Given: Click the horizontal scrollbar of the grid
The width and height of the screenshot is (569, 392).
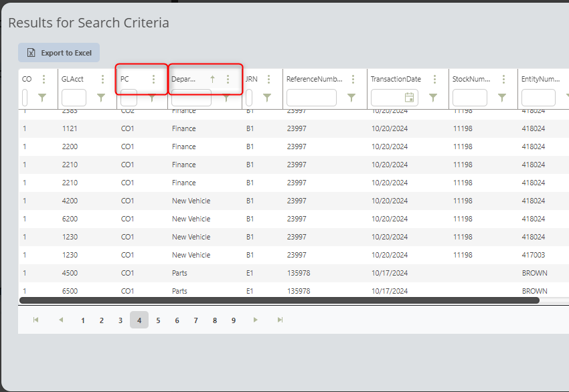Looking at the screenshot, I should [x=279, y=300].
